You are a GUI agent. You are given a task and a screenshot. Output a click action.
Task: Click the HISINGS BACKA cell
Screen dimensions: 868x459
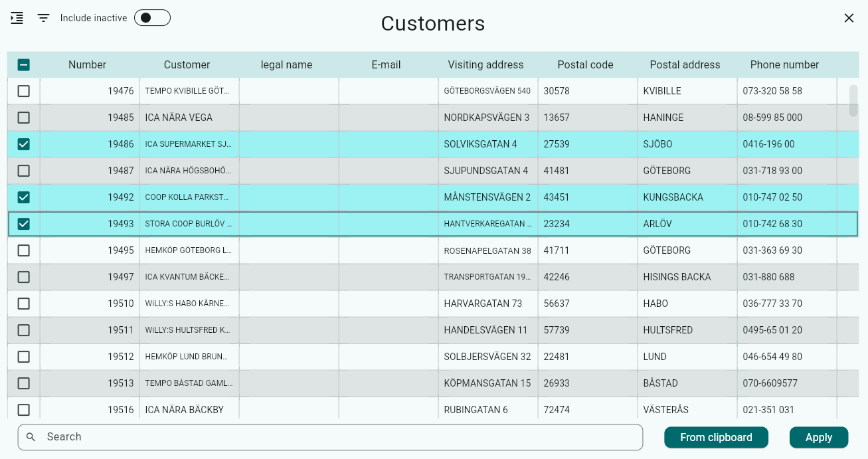coord(687,277)
